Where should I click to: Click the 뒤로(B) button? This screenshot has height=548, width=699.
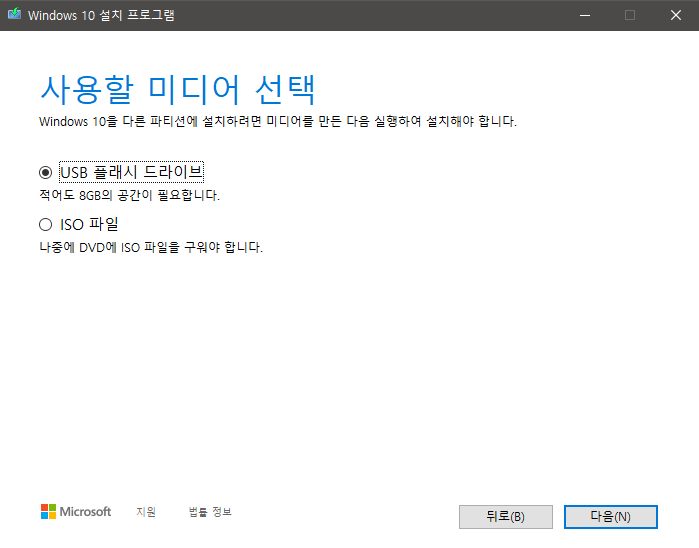(x=506, y=517)
